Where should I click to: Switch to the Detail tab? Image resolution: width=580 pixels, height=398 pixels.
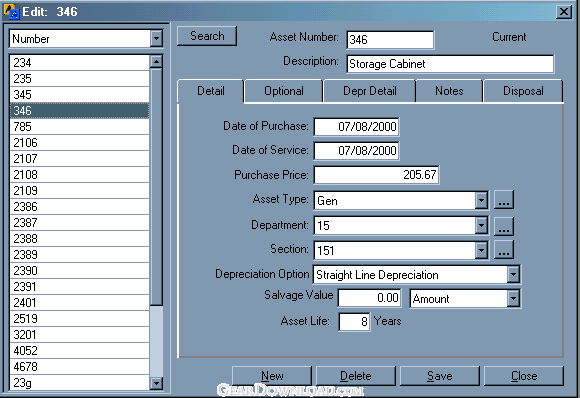[210, 91]
